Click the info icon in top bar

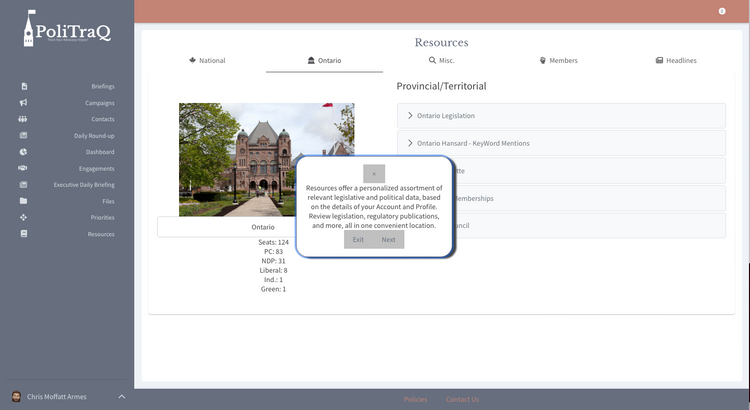(x=722, y=11)
